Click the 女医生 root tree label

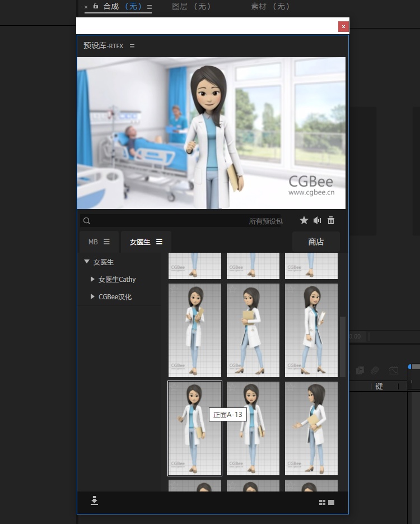104,262
